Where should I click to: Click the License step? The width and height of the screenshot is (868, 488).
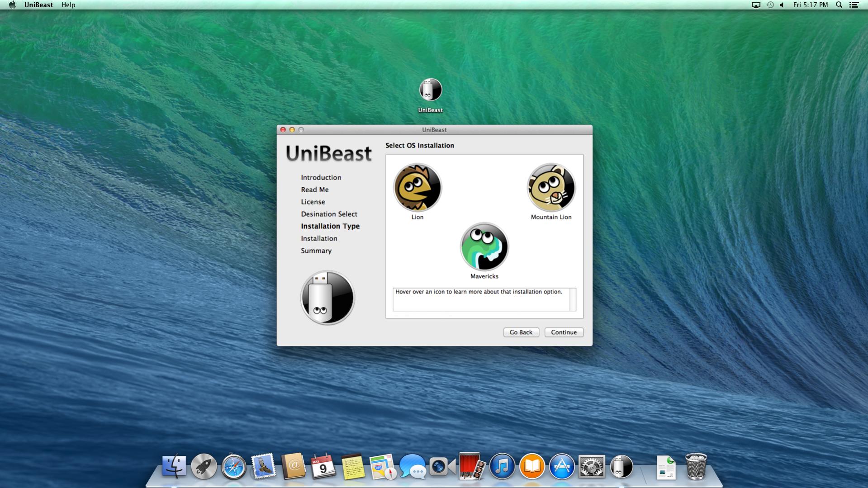point(313,202)
